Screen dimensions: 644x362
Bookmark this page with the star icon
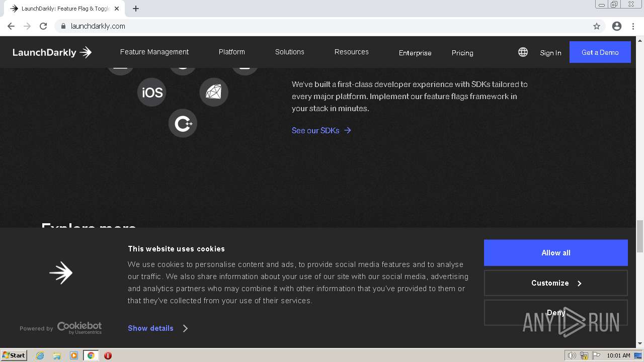[x=597, y=26]
